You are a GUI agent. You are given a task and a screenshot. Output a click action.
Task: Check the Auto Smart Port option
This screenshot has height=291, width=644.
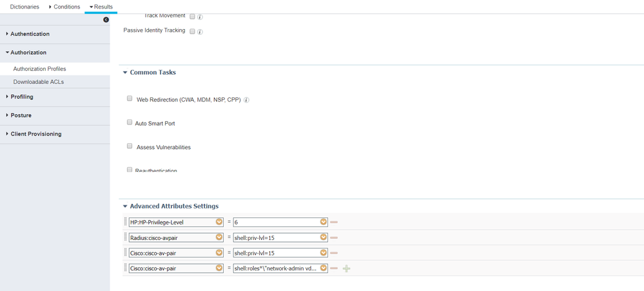130,123
